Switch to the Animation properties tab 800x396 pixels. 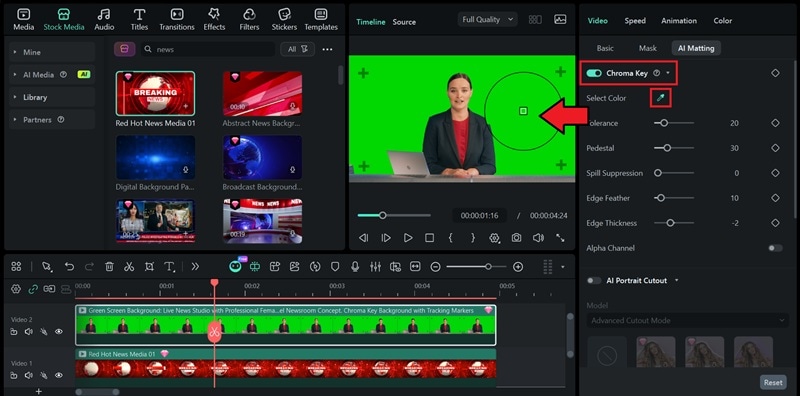[x=679, y=21]
